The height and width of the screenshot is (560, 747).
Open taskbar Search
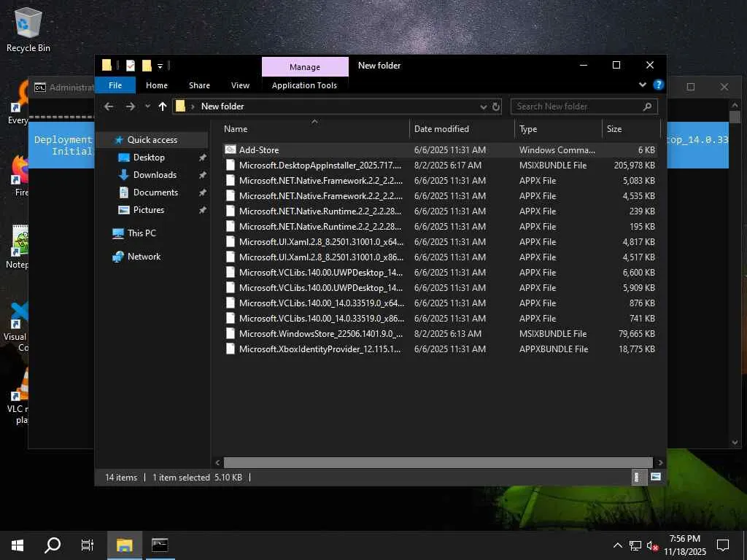coord(53,545)
